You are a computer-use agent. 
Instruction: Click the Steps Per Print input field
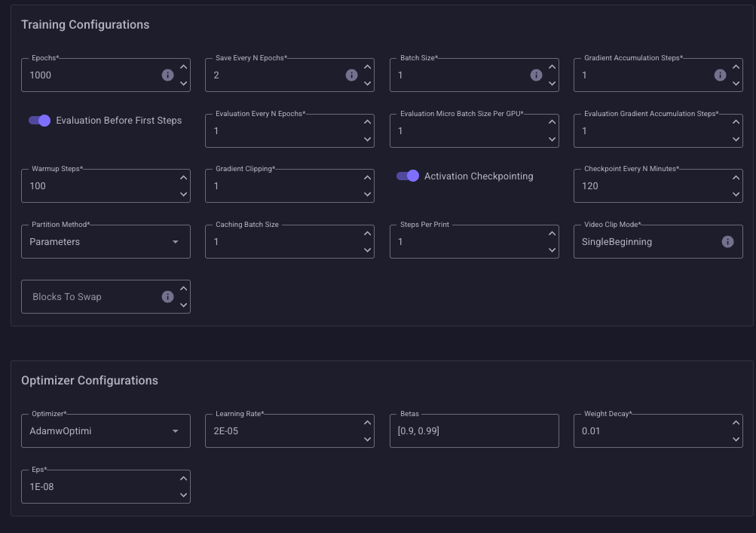467,242
